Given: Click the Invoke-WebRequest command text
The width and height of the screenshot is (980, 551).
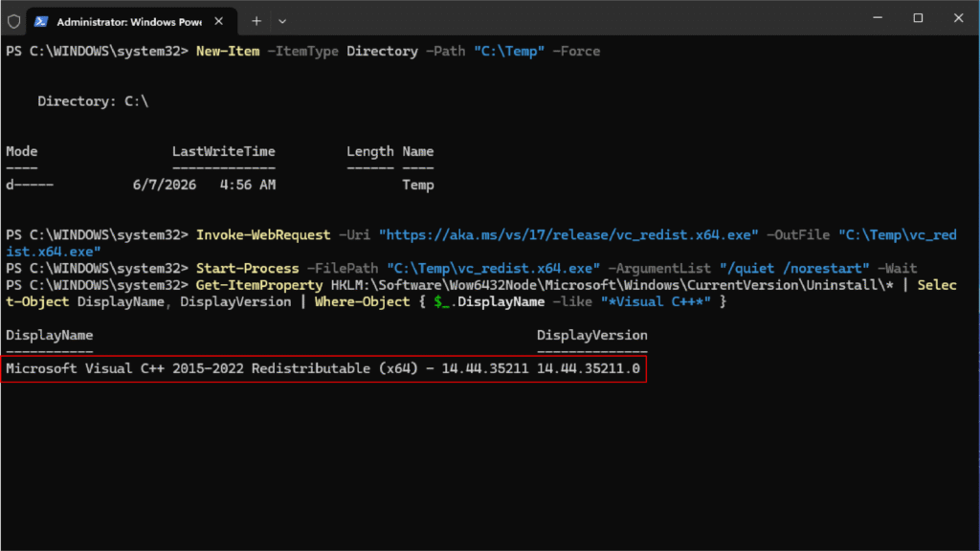Looking at the screenshot, I should pyautogui.click(x=263, y=235).
